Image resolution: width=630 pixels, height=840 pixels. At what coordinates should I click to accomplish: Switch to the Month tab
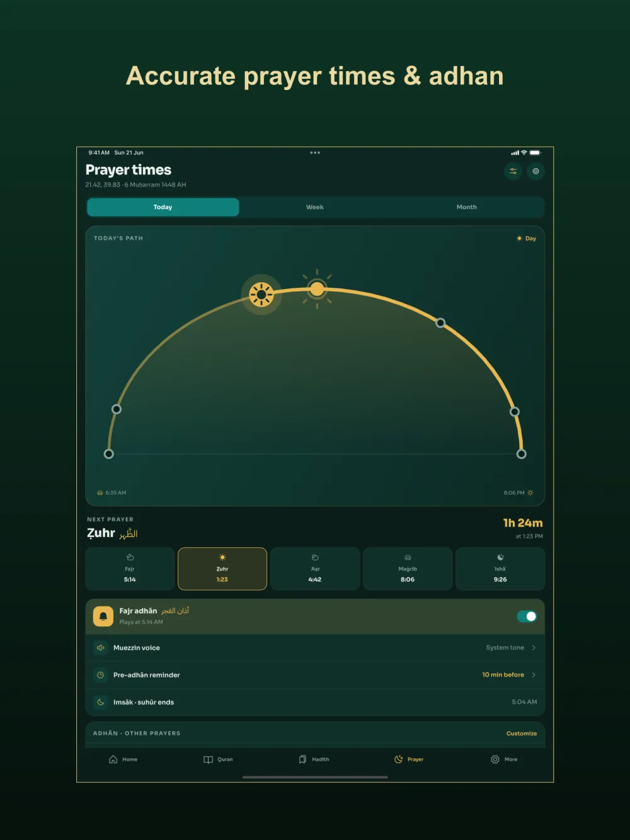point(467,207)
